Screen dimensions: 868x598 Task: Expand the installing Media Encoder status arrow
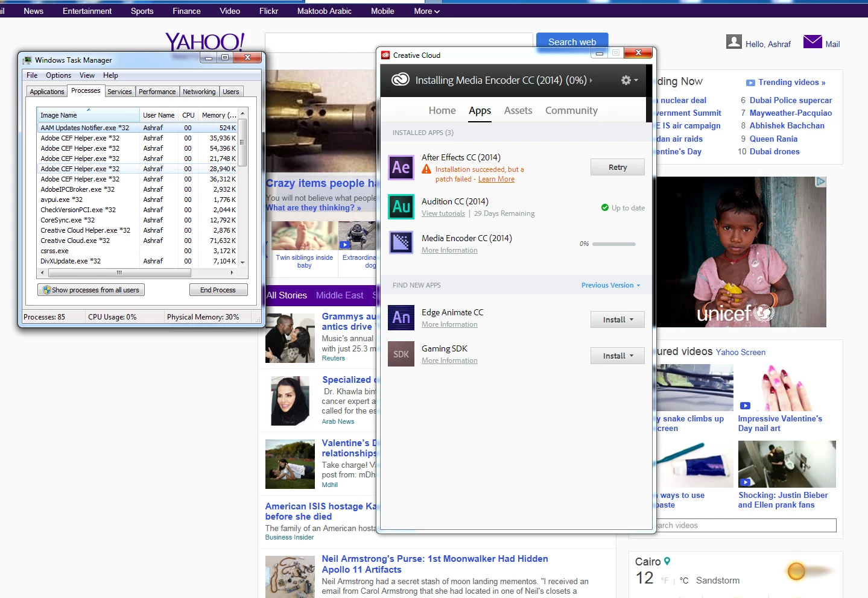[591, 80]
